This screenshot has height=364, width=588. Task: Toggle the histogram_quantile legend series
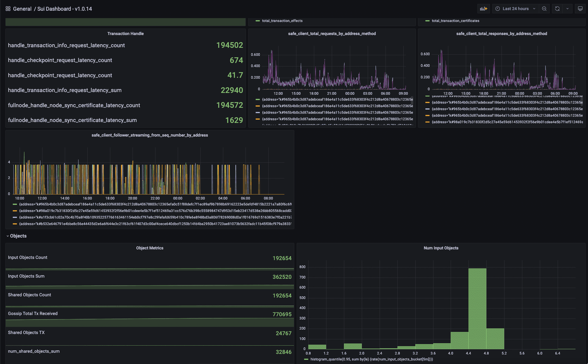click(372, 359)
